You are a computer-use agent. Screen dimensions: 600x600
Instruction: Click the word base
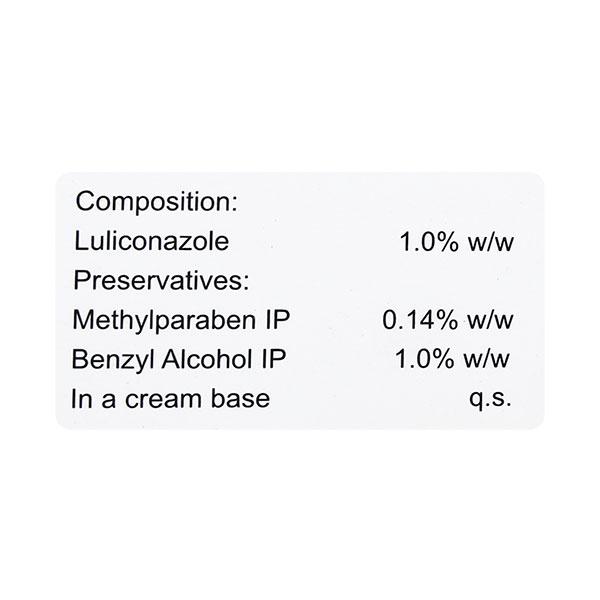[243, 399]
